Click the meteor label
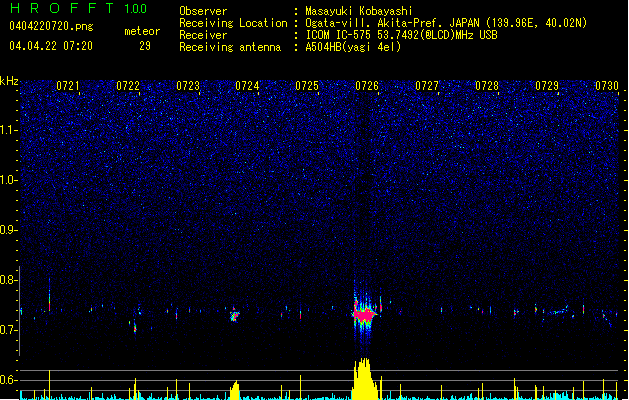The image size is (629, 400). (142, 31)
